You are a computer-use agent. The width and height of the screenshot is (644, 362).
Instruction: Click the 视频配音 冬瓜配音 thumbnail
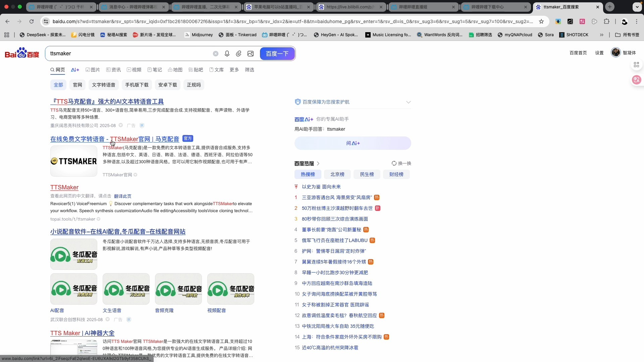tap(231, 289)
